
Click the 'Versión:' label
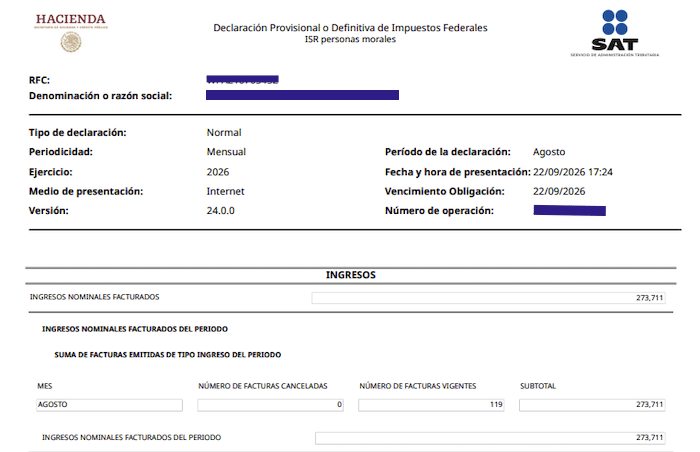[x=49, y=211]
